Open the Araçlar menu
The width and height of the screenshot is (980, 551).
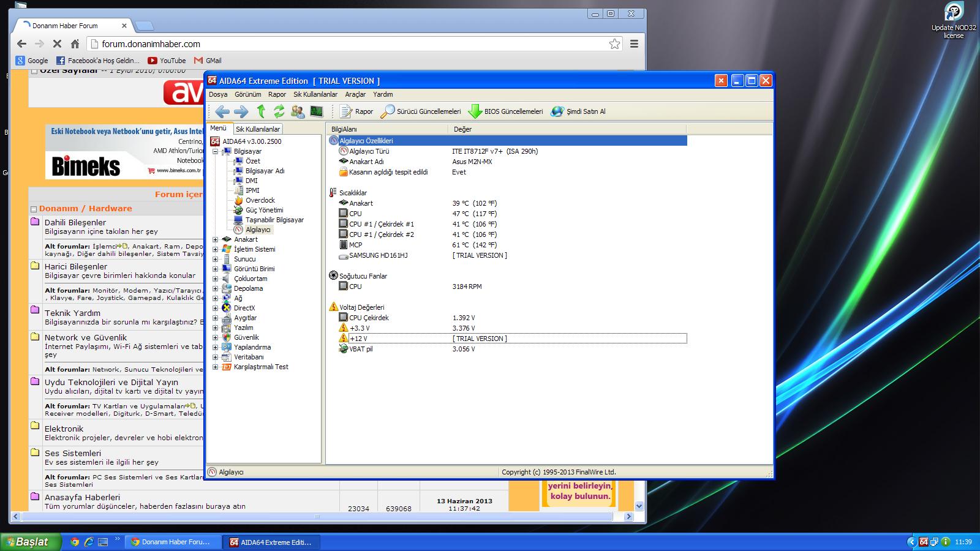355,94
